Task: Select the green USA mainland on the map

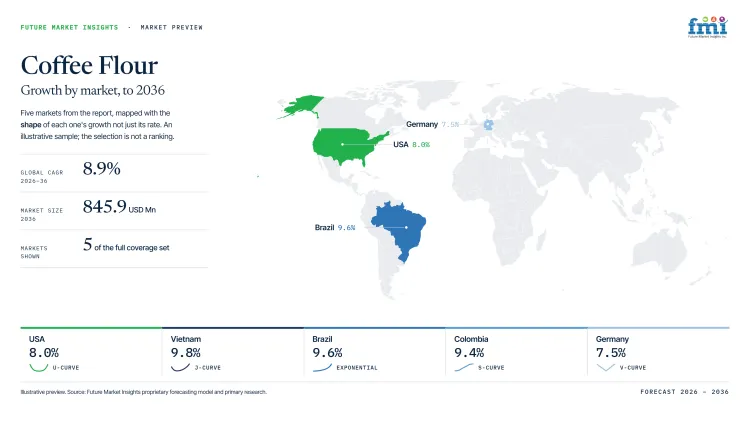Action: pos(349,146)
